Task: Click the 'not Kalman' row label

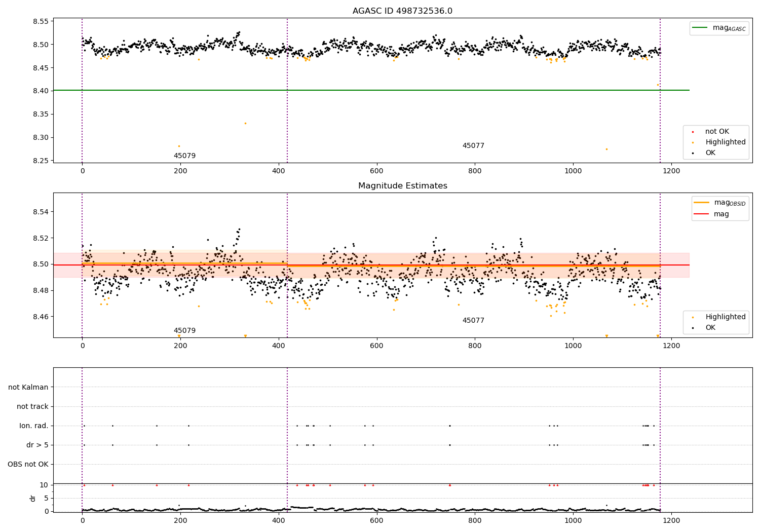Action: (28, 388)
